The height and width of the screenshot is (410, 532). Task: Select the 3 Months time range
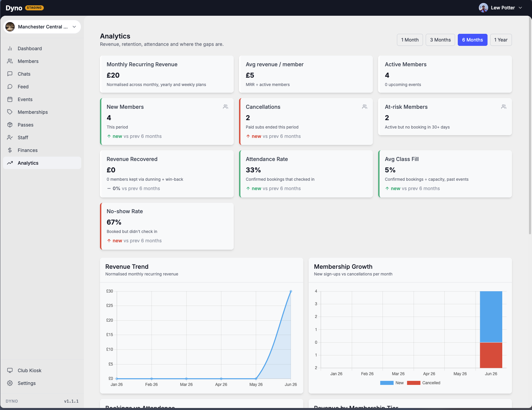(x=440, y=40)
